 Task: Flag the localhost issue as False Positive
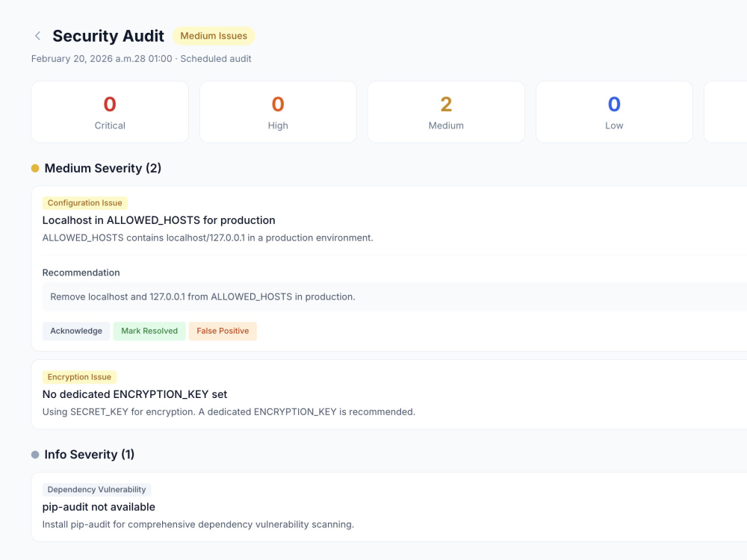[x=223, y=331]
